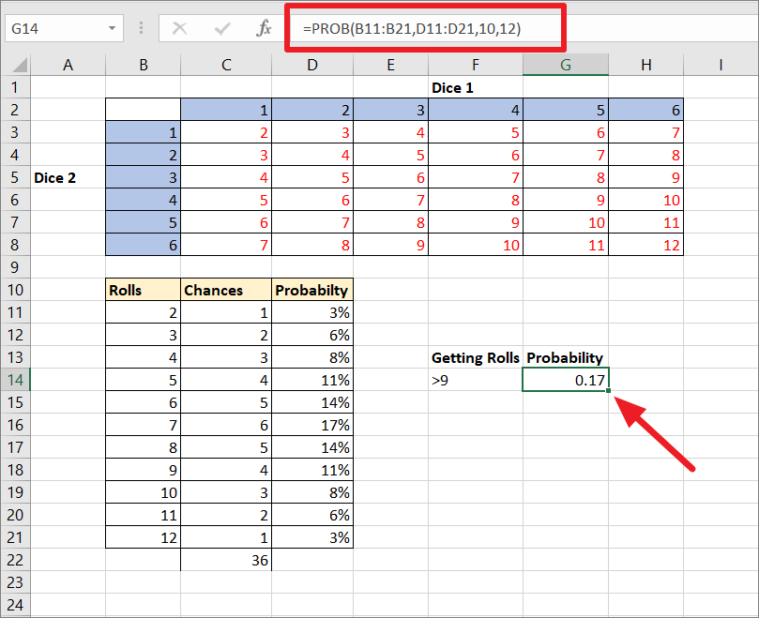
Task: Select row 5 header
Action: (15, 178)
